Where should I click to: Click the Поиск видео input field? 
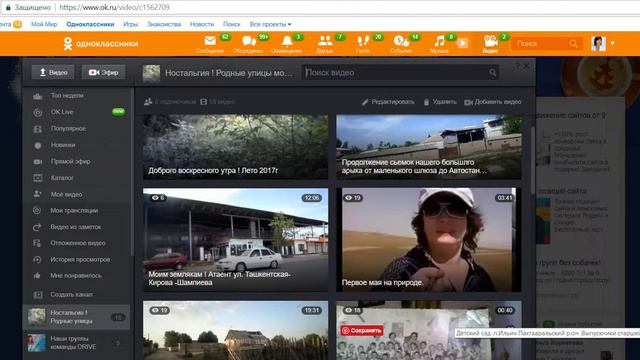pyautogui.click(x=400, y=73)
